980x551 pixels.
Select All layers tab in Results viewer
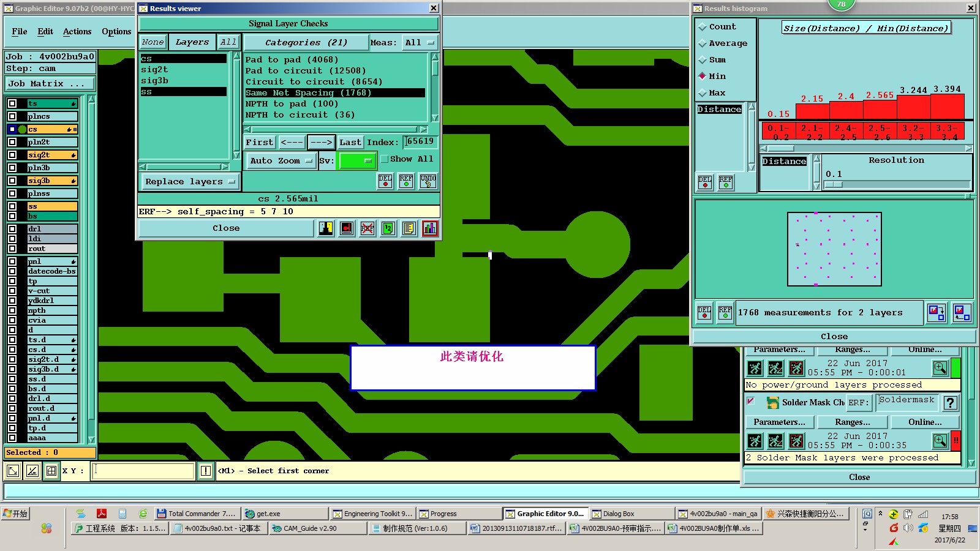point(228,42)
